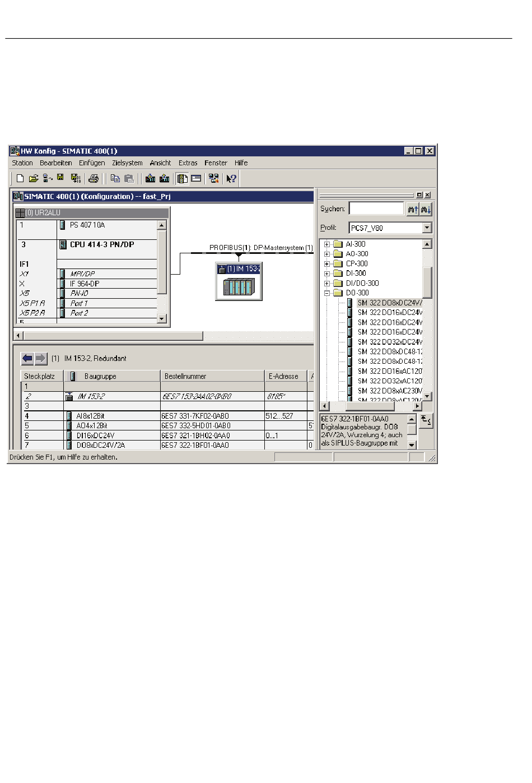Image resolution: width=532 pixels, height=783 pixels.
Task: Click the PROFIBUS(1): DP-Mastersystem label
Action: point(261,248)
